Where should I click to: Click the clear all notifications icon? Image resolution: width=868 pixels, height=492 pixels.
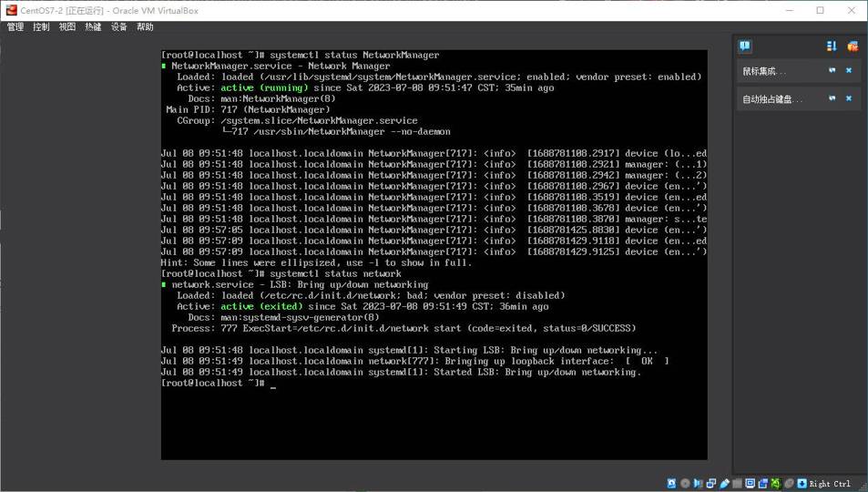pos(853,46)
